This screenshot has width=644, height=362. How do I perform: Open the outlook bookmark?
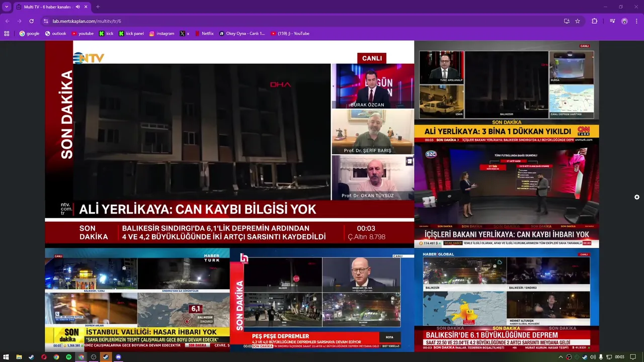(55, 34)
